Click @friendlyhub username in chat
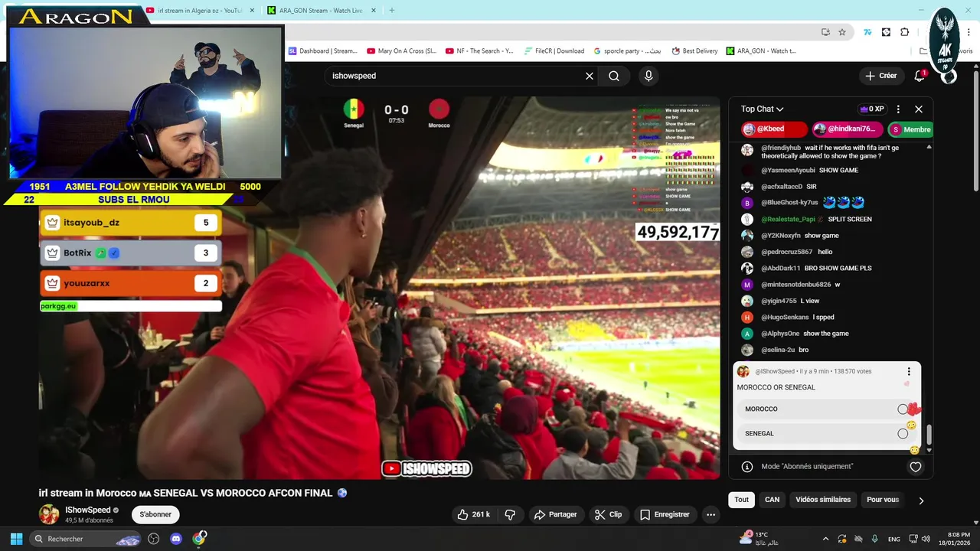 [x=781, y=148]
